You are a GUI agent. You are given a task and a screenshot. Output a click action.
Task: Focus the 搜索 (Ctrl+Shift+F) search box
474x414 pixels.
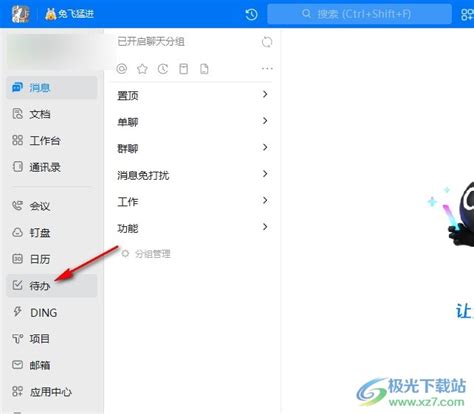tap(359, 14)
